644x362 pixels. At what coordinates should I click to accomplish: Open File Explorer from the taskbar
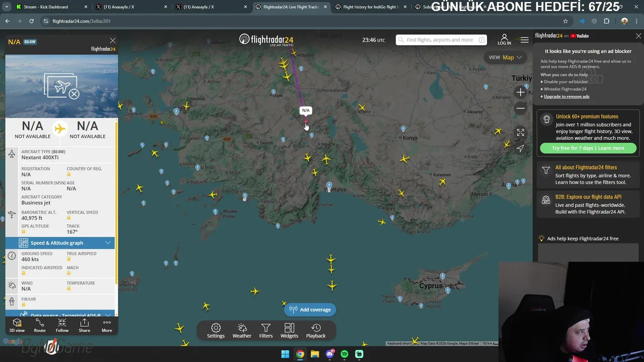(315, 354)
